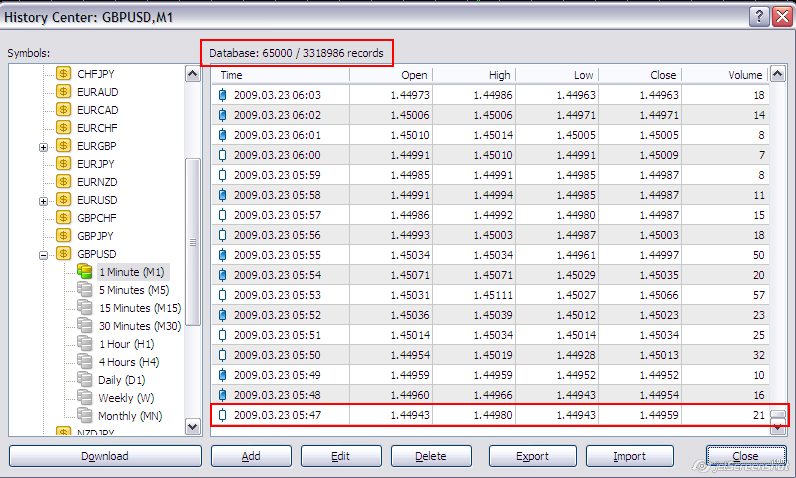Click the EURAUD symbol coin icon
796x478 pixels.
click(x=63, y=92)
